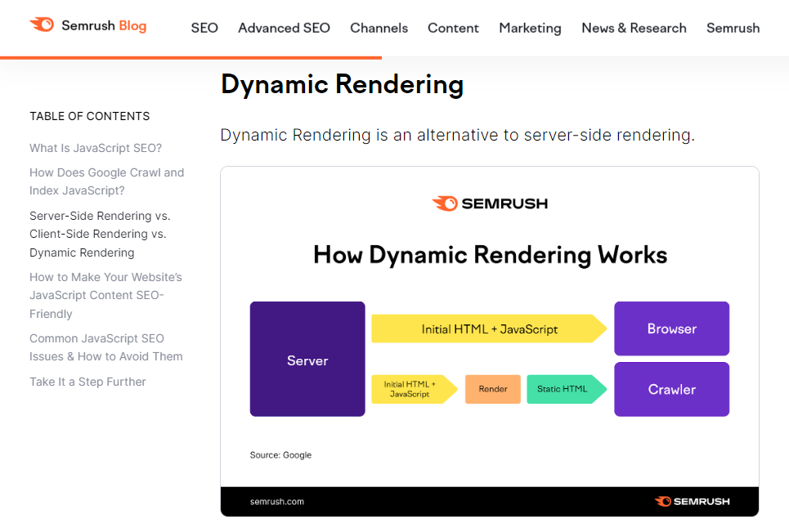Image resolution: width=789 pixels, height=532 pixels.
Task: Click the green Static HTML arrow
Action: point(567,389)
